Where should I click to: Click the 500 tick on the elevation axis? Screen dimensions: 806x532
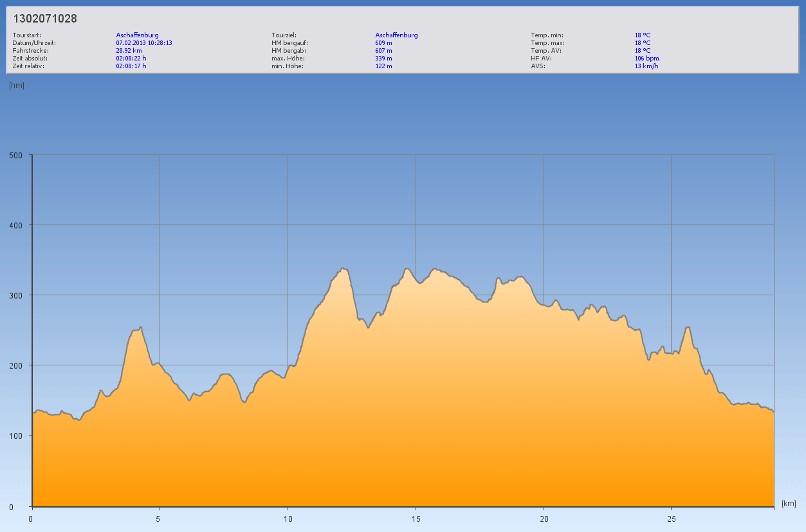pos(15,155)
